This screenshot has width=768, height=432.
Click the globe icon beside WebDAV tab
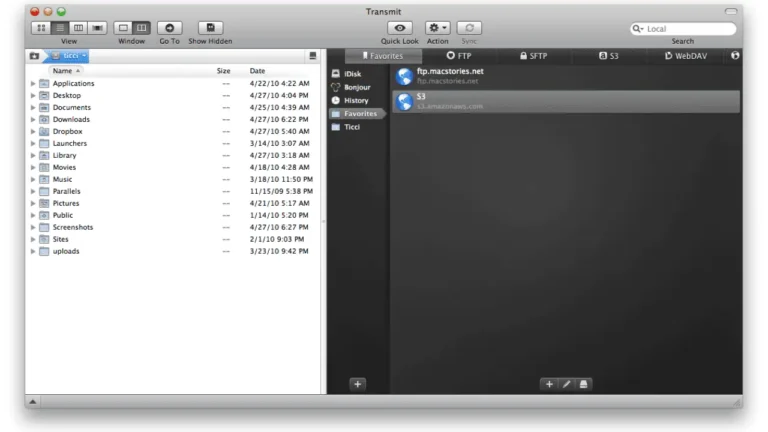click(735, 56)
